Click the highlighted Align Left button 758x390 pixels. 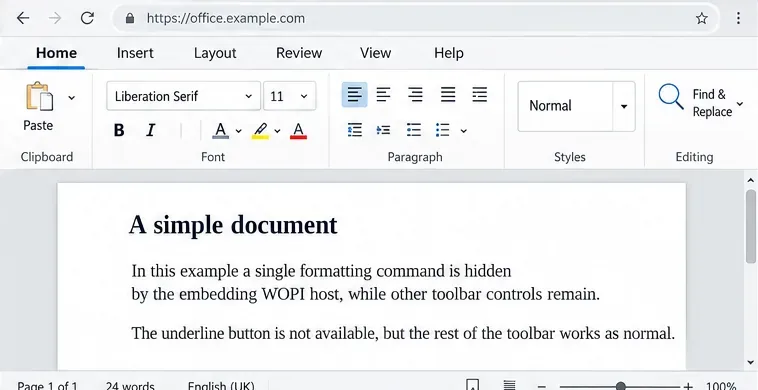(x=354, y=94)
